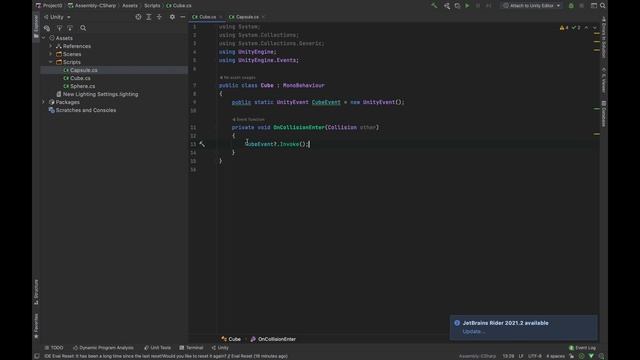The width and height of the screenshot is (640, 360).
Task: Select Cube.cs in the Explorer tree
Action: coord(80,78)
